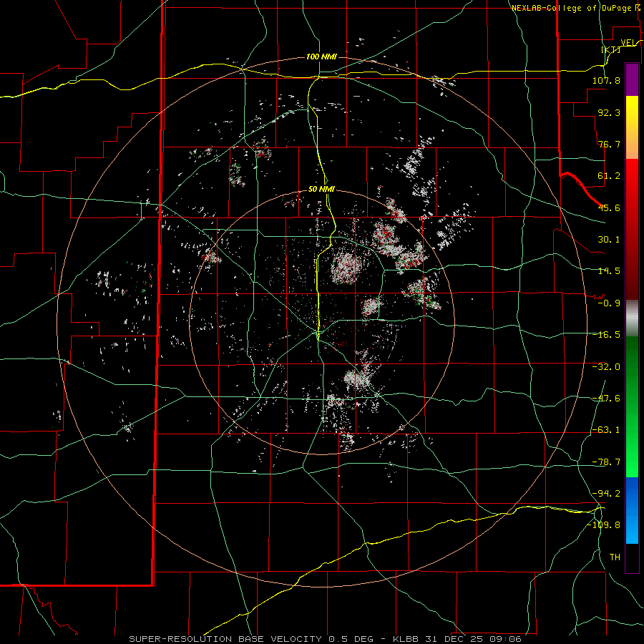The width and height of the screenshot is (644, 644).
Task: Select the 14.5 velocity scale value
Action: click(x=609, y=271)
